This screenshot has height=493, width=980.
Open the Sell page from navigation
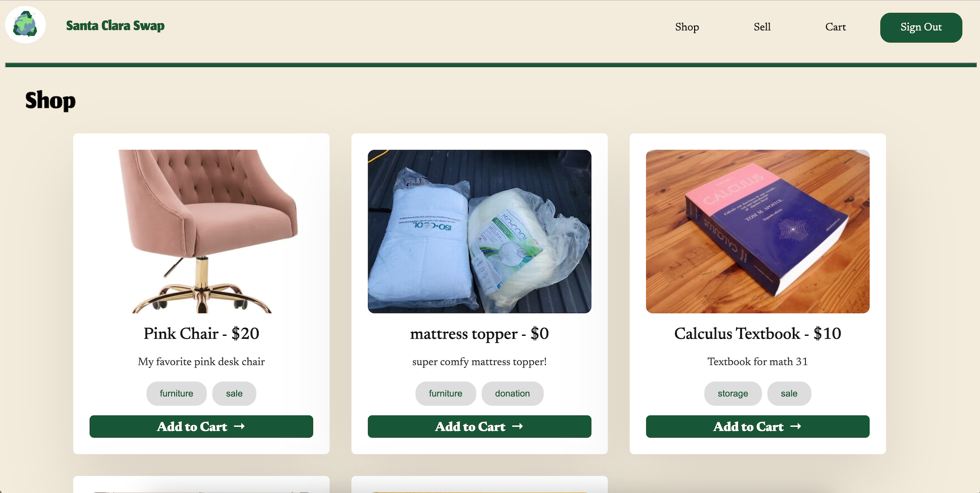click(762, 27)
